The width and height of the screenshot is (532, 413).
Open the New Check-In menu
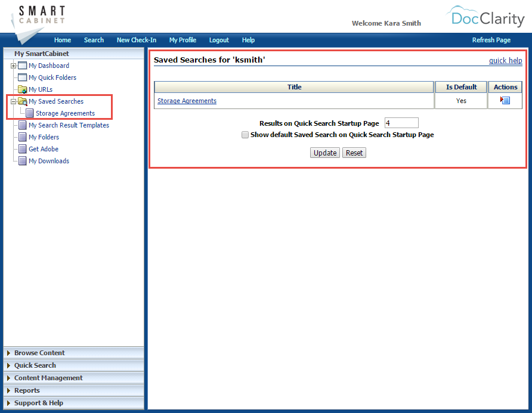point(137,40)
